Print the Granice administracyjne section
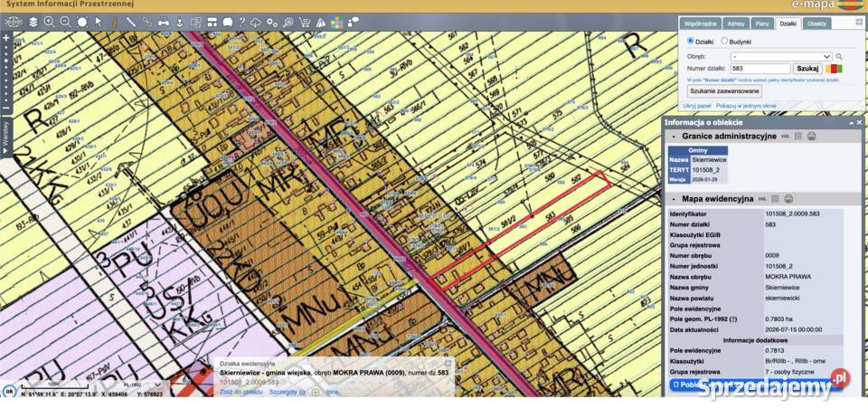 pyautogui.click(x=812, y=137)
